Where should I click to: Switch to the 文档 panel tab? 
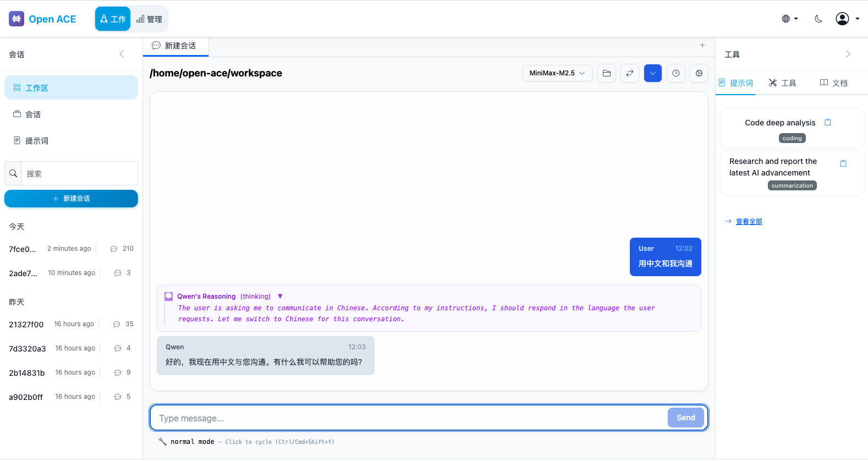(833, 83)
